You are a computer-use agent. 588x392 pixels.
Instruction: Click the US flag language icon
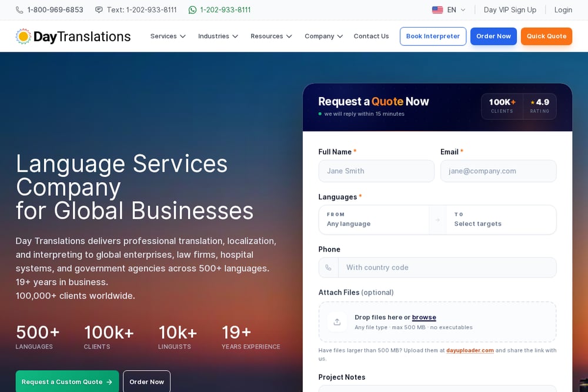point(437,10)
